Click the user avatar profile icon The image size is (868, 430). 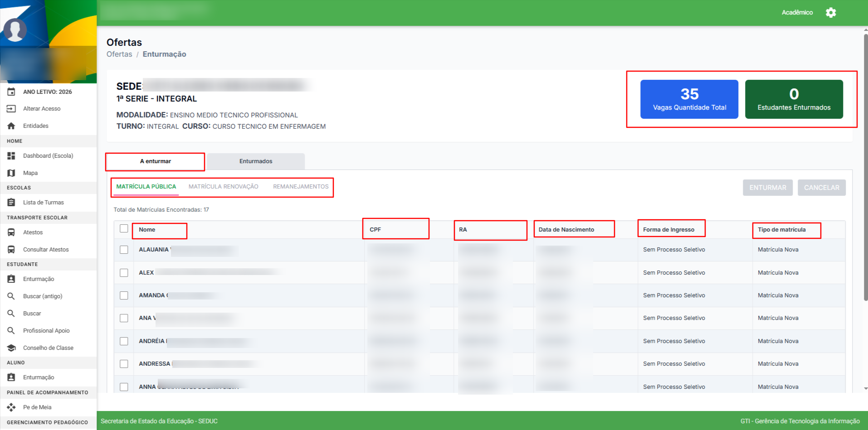[x=15, y=30]
